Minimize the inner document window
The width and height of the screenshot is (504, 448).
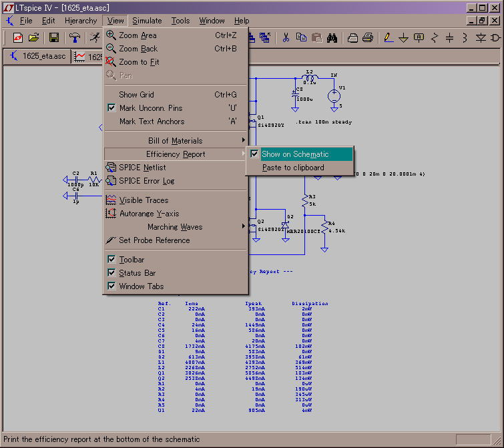pos(471,21)
